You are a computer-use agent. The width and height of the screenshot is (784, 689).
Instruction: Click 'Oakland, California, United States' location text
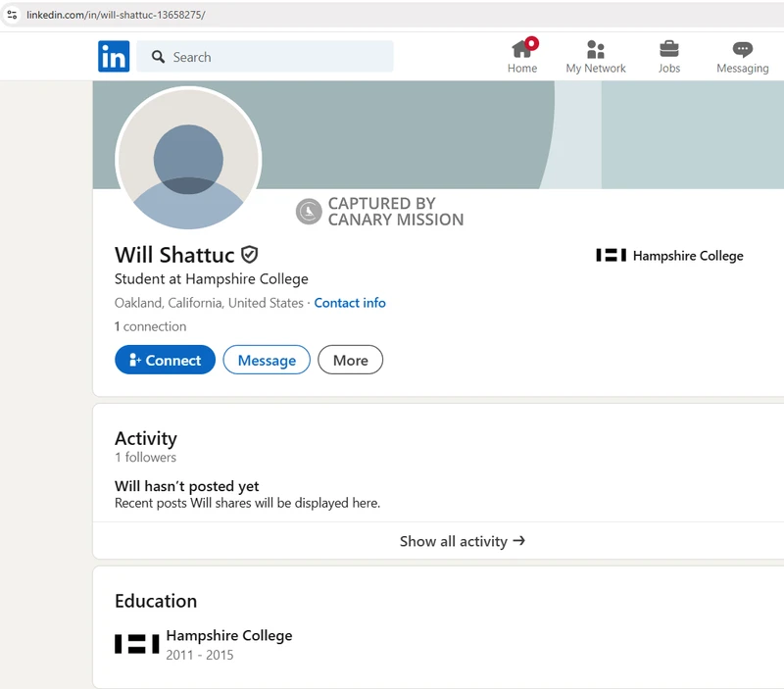(209, 303)
